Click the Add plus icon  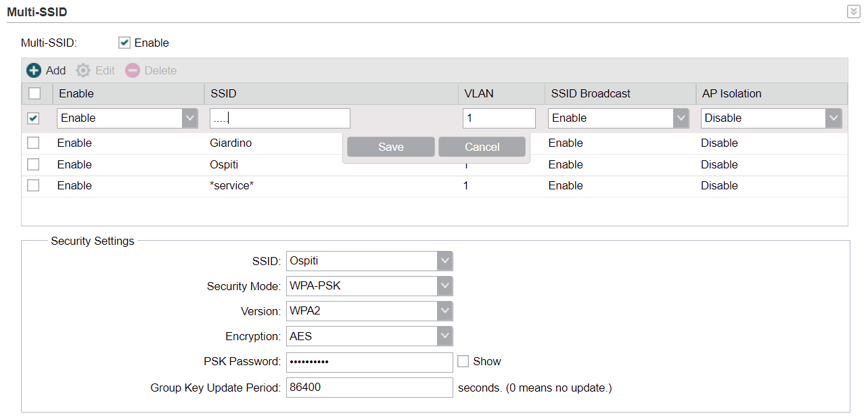tap(34, 70)
